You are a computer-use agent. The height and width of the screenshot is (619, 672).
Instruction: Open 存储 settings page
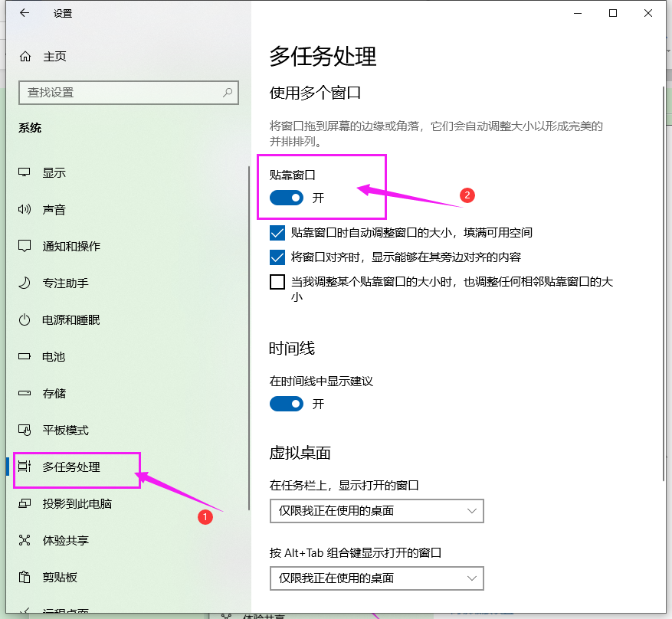click(54, 393)
